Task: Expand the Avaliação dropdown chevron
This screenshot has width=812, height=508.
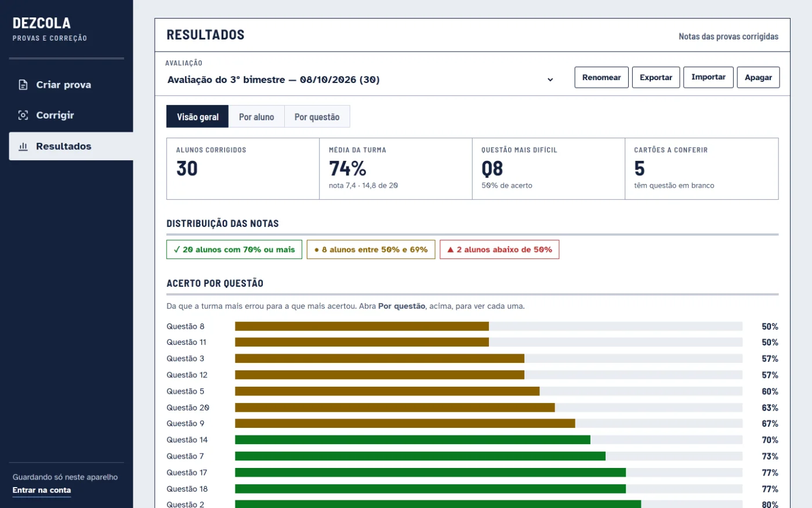Action: pyautogui.click(x=550, y=80)
